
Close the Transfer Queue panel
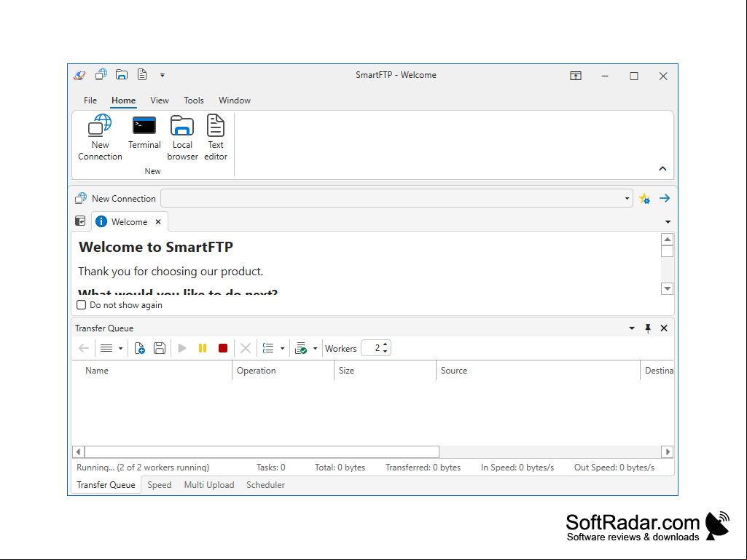point(664,328)
